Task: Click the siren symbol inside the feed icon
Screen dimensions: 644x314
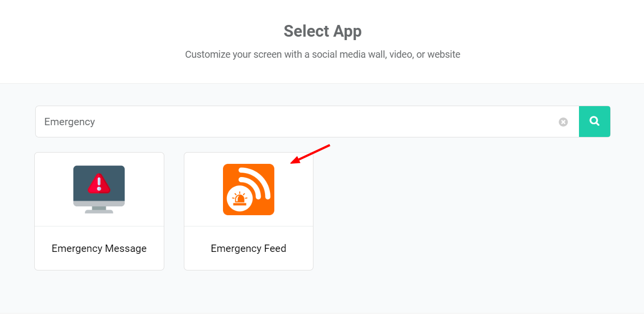Action: (x=240, y=200)
